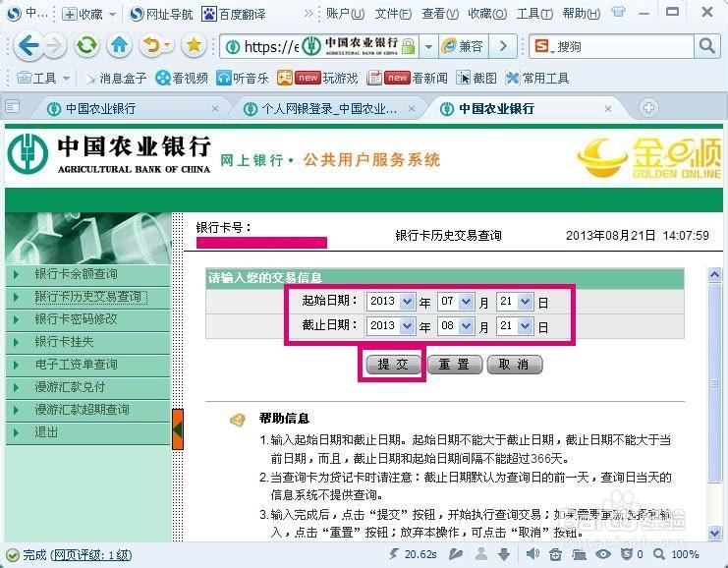Click the eye icon in status bar
Image resolution: width=728 pixels, height=568 pixels.
(603, 553)
